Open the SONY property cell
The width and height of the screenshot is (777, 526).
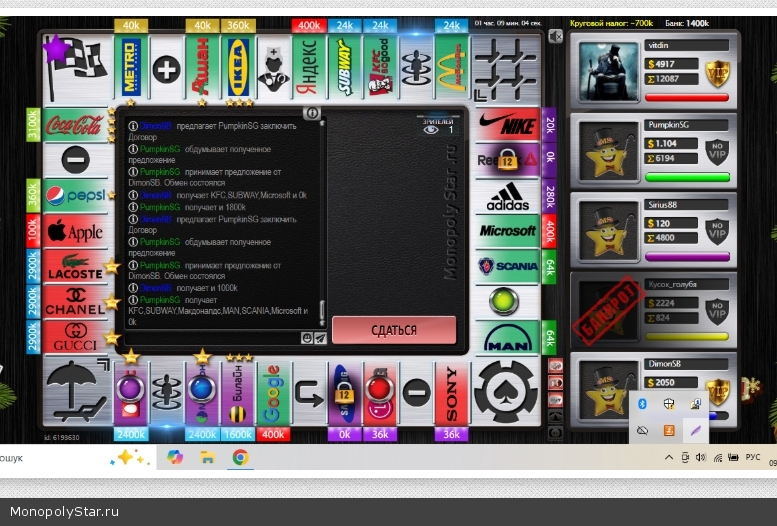(451, 393)
